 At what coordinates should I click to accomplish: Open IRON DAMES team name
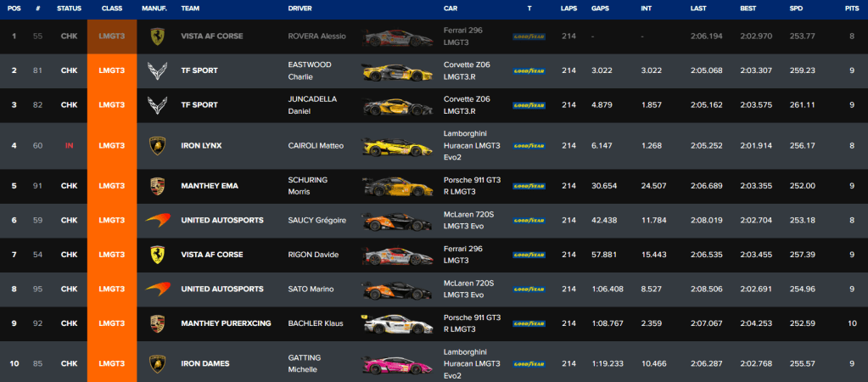[204, 363]
